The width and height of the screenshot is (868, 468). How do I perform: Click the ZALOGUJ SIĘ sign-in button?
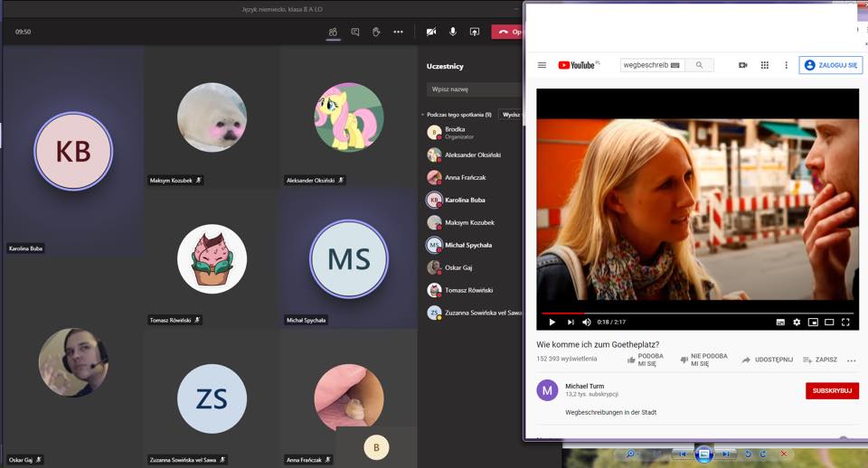830,65
